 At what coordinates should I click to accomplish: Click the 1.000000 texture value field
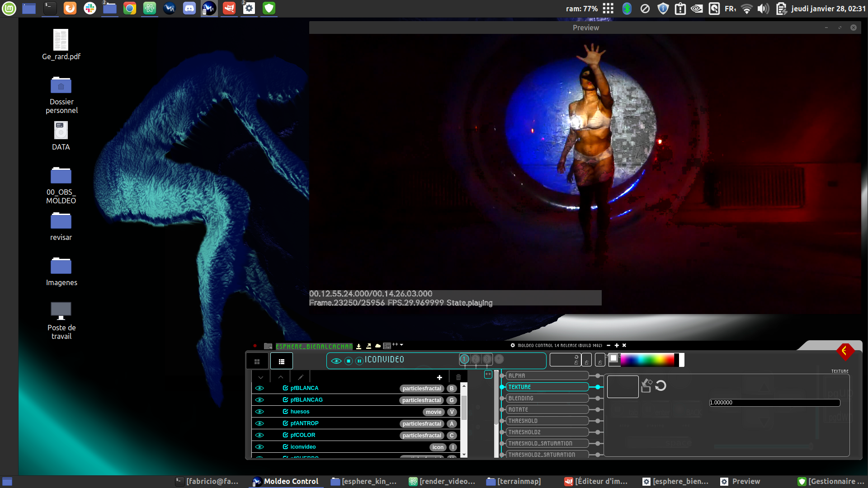[774, 403]
